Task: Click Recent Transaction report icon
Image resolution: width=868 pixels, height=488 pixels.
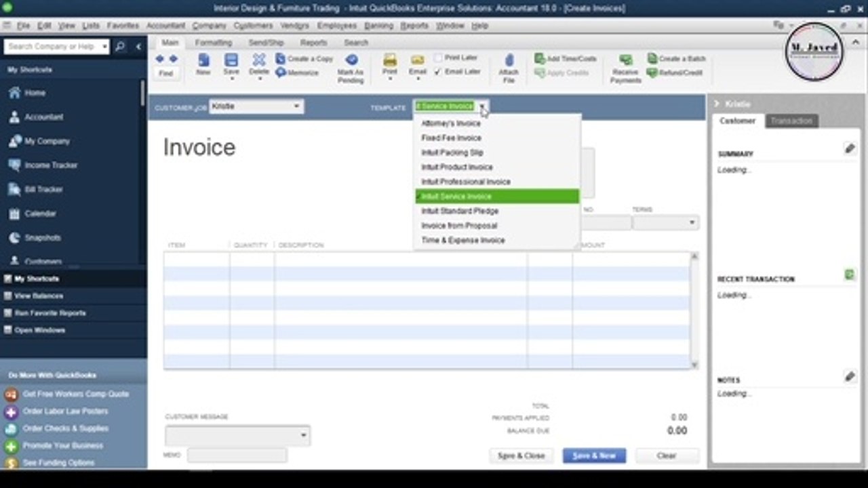Action: 850,274
